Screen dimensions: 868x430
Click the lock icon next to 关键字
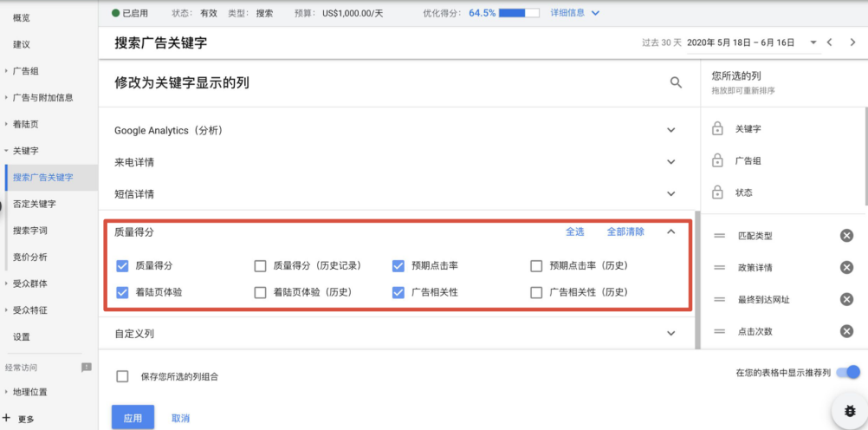tap(717, 129)
